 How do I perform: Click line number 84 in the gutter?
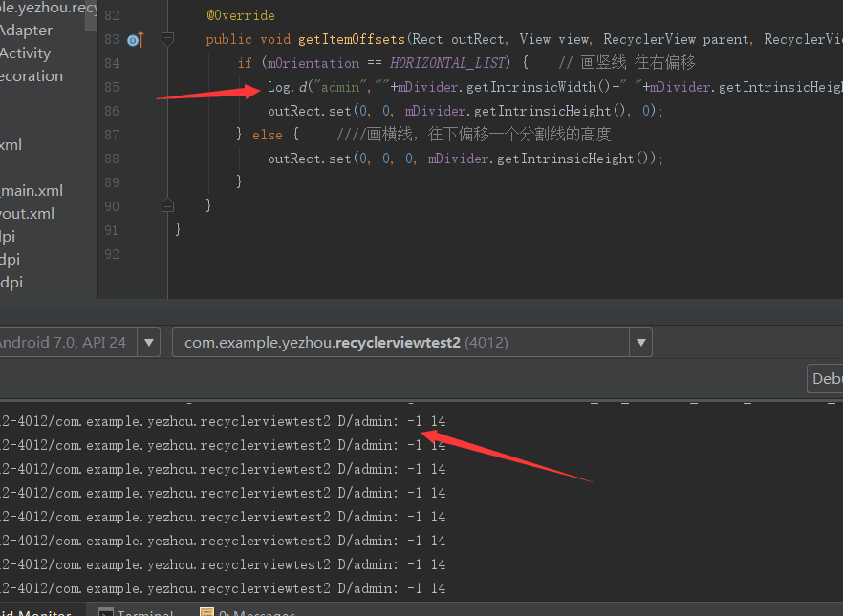[x=112, y=63]
